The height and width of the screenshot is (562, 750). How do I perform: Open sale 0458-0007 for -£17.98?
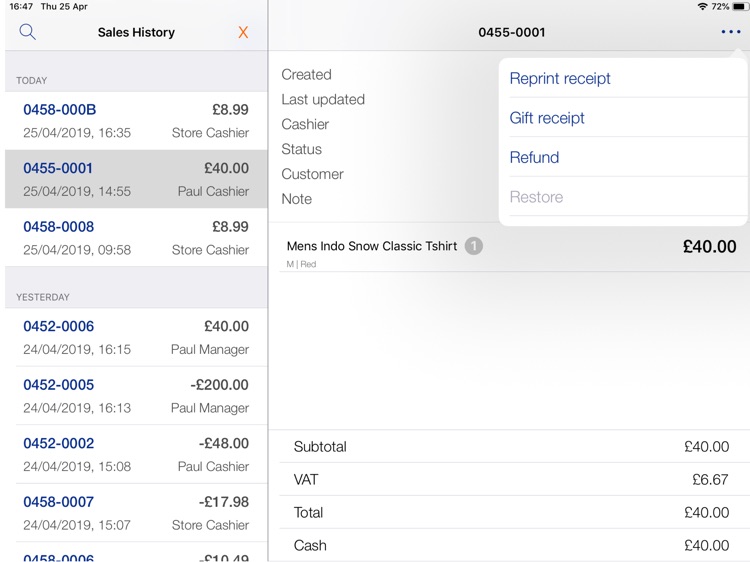[x=136, y=513]
